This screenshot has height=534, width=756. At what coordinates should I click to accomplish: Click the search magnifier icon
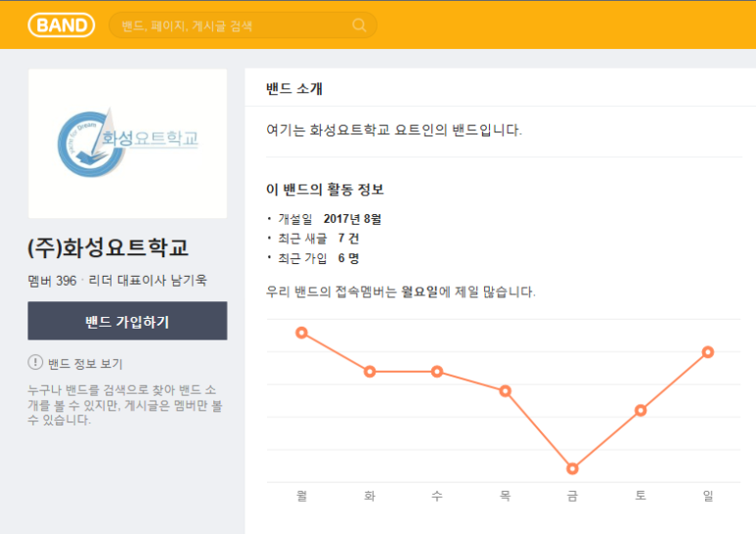359,25
